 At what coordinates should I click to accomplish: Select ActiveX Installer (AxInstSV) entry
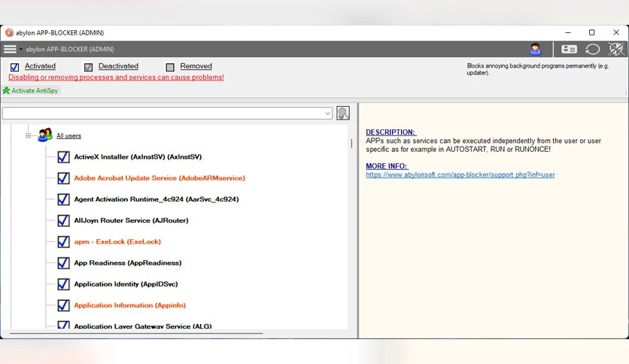138,156
